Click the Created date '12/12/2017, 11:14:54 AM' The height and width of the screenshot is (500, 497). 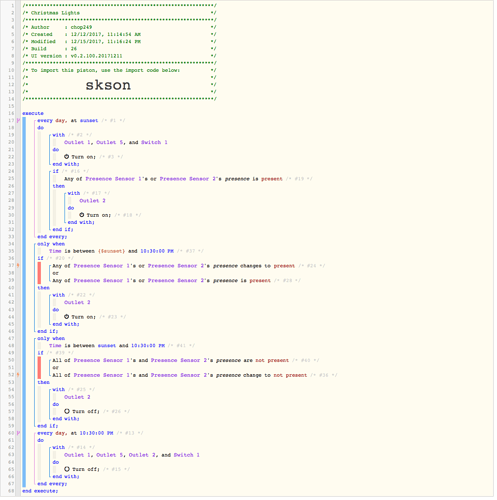click(106, 34)
